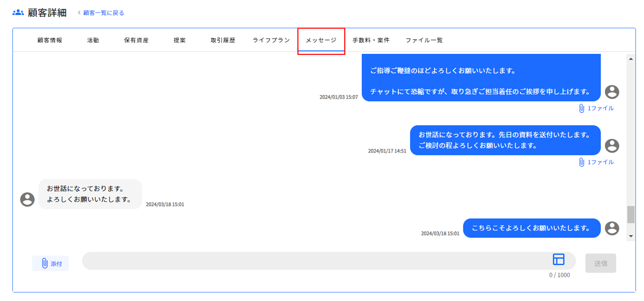This screenshot has height=301, width=644.
Task: Click avatar next to 2024/01/17 message
Action: [x=612, y=146]
